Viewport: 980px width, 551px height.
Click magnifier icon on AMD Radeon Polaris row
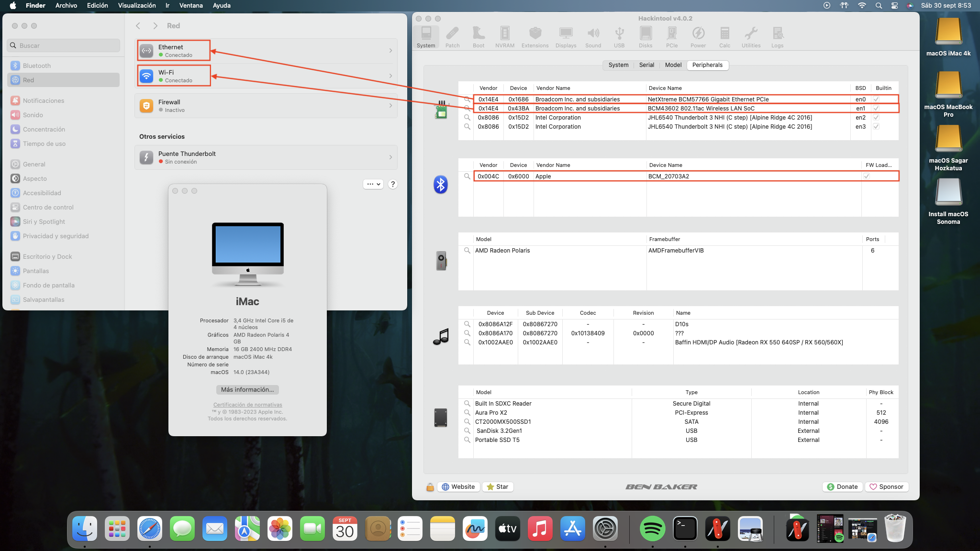[x=467, y=251]
